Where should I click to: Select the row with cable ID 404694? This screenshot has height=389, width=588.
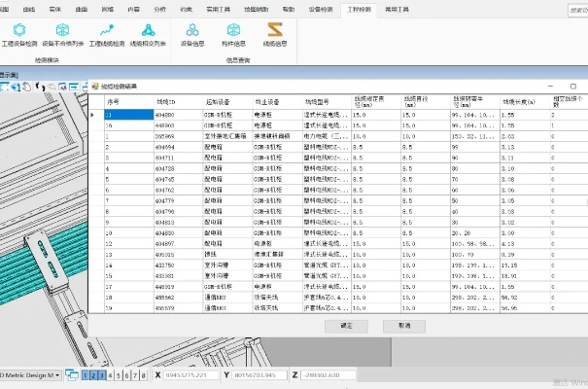click(x=165, y=147)
